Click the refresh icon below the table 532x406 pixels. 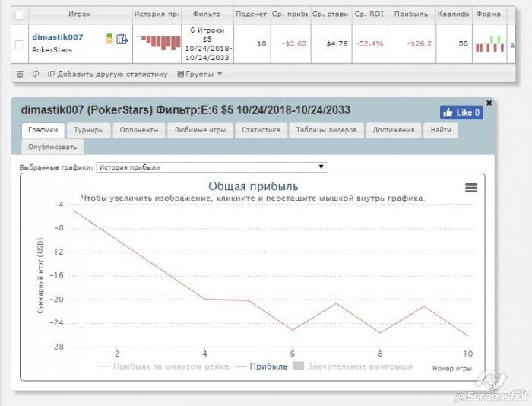pos(36,74)
